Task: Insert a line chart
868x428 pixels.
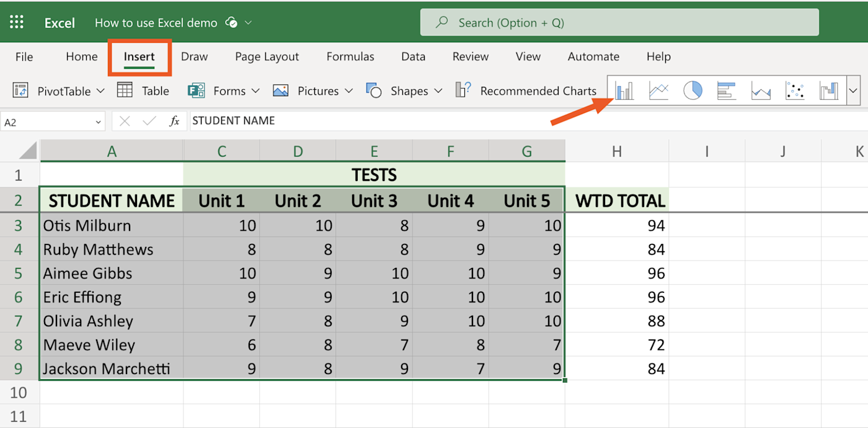Action: tap(658, 91)
